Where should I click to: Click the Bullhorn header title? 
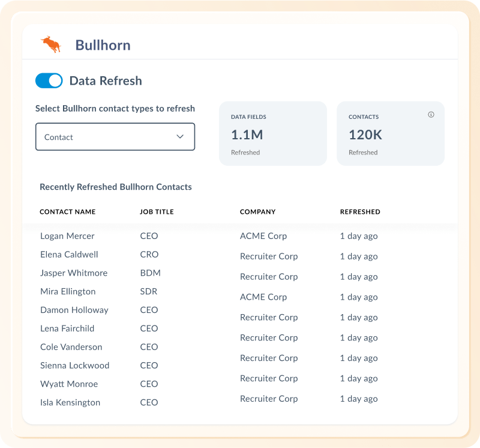(103, 45)
